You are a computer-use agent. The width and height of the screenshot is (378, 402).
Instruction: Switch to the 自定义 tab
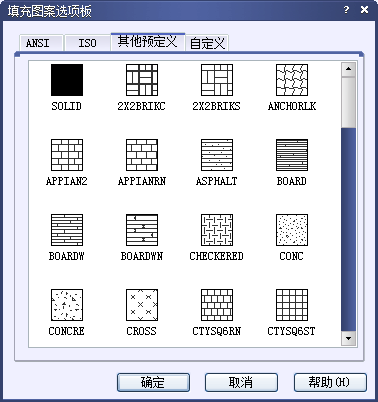(207, 43)
